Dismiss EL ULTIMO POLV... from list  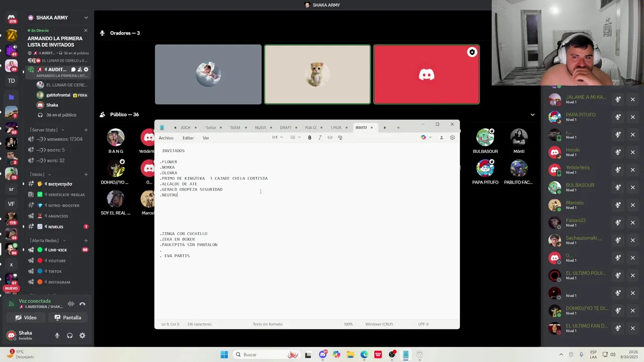[633, 276]
